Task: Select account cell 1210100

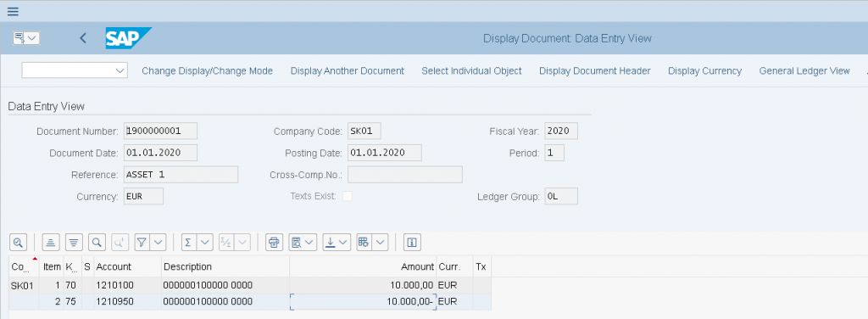Action: (x=128, y=285)
